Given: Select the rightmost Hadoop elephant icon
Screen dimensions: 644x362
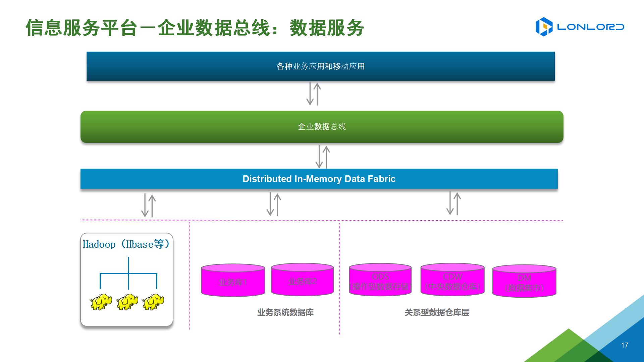Looking at the screenshot, I should click(x=153, y=302).
